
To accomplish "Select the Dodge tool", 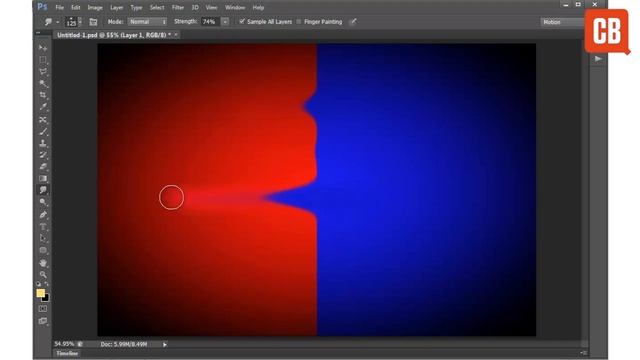I will pos(43,202).
